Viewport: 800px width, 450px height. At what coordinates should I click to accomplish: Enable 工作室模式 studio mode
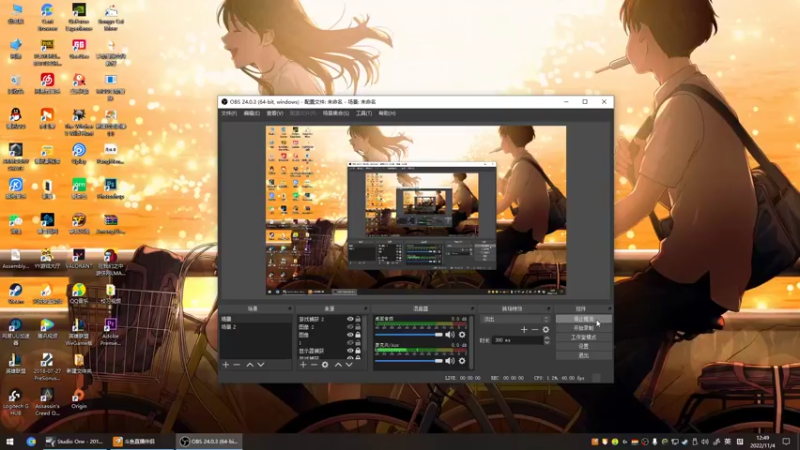tap(583, 337)
